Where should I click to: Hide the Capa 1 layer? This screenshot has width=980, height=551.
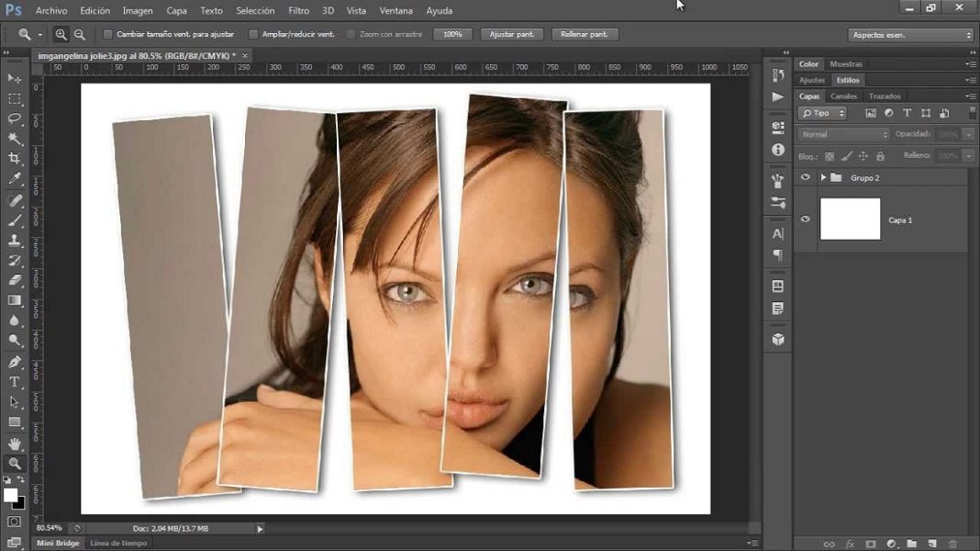coord(806,219)
